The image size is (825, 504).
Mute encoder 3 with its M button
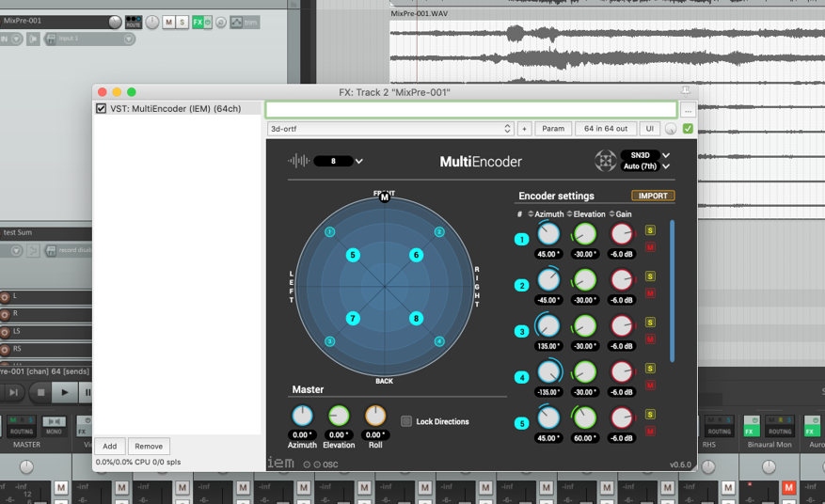pyautogui.click(x=650, y=339)
